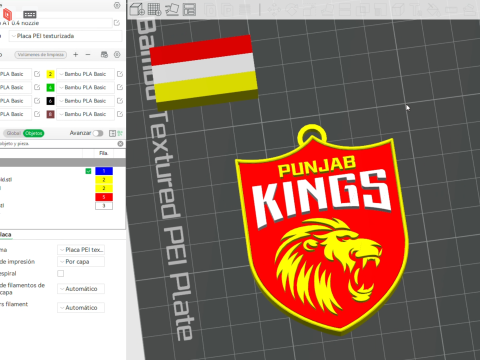Switch parameters to Global mode
Screen dimensions: 480x360
point(13,133)
